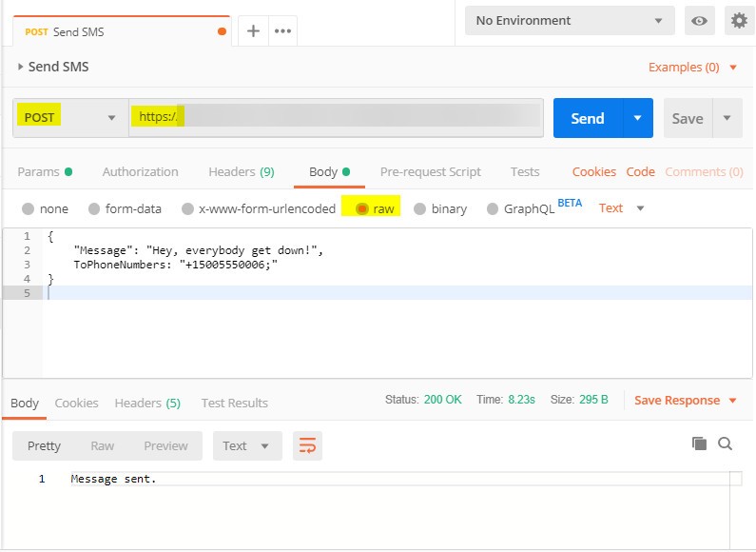The height and width of the screenshot is (552, 756).
Task: Open the Examples (0) dropdown
Action: pyautogui.click(x=692, y=67)
